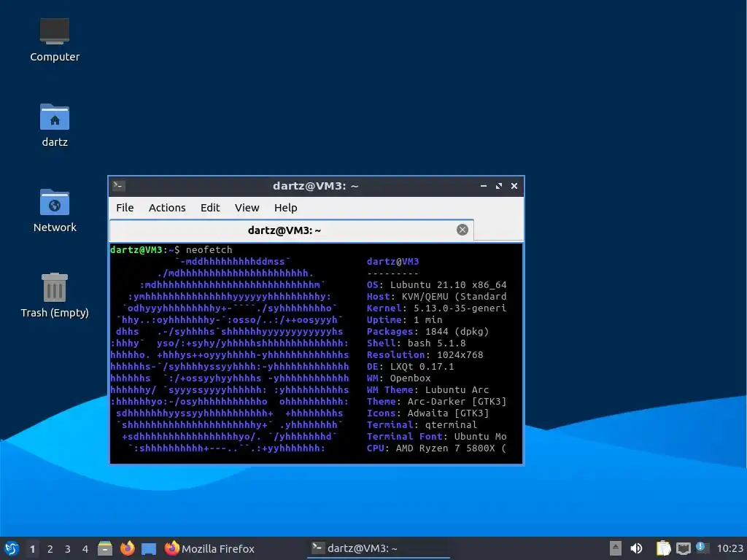
Task: Open the update notifier tray icon
Action: tap(703, 548)
